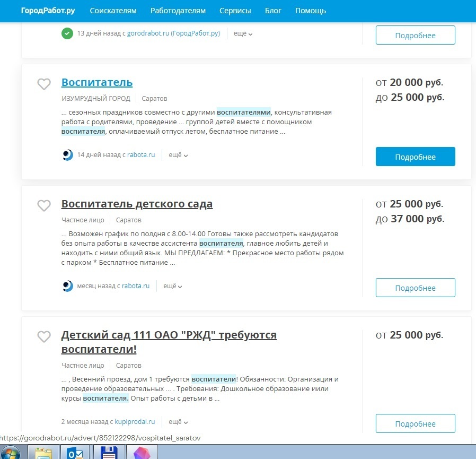Click the blue Подробнее button for Воспитатель
Screen dimensions: 476x459
(x=415, y=157)
